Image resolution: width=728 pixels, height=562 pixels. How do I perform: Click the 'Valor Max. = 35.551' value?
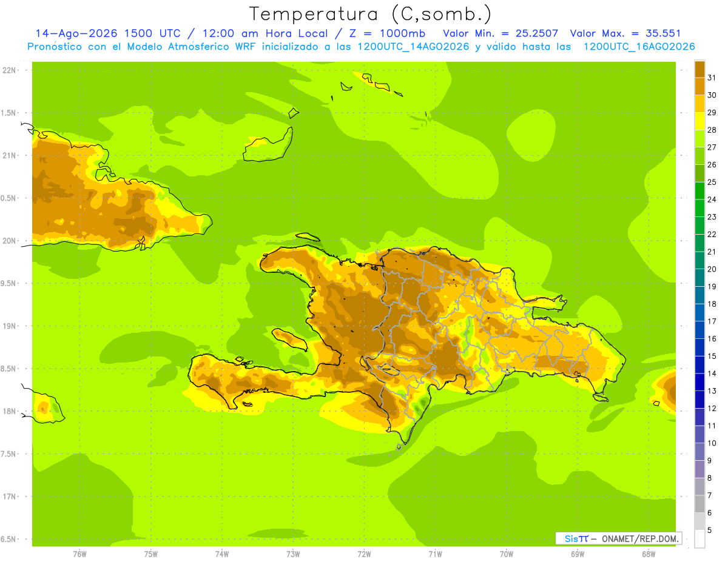(625, 33)
